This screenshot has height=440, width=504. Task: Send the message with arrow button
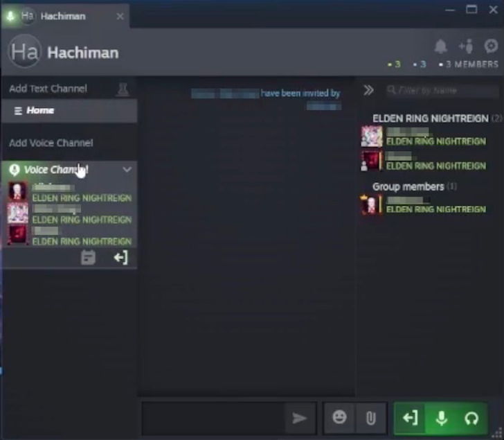pyautogui.click(x=299, y=418)
